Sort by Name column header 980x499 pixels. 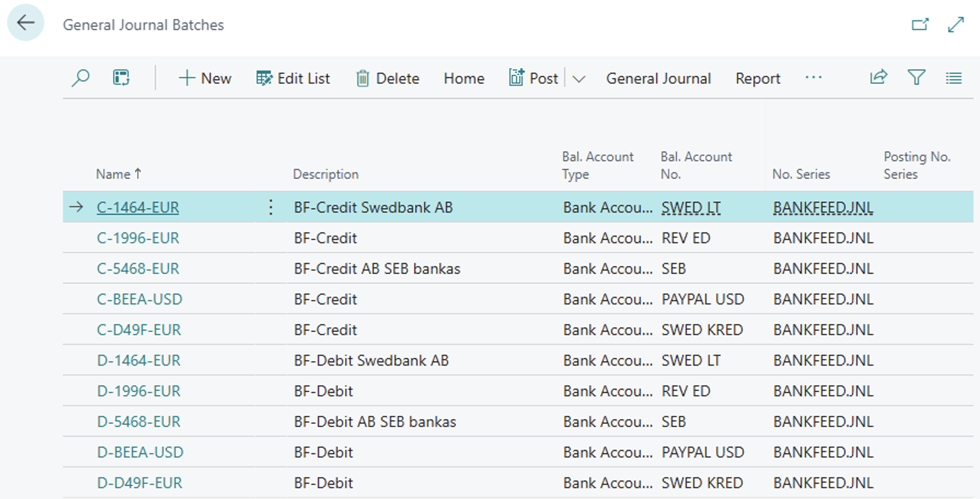pyautogui.click(x=118, y=174)
